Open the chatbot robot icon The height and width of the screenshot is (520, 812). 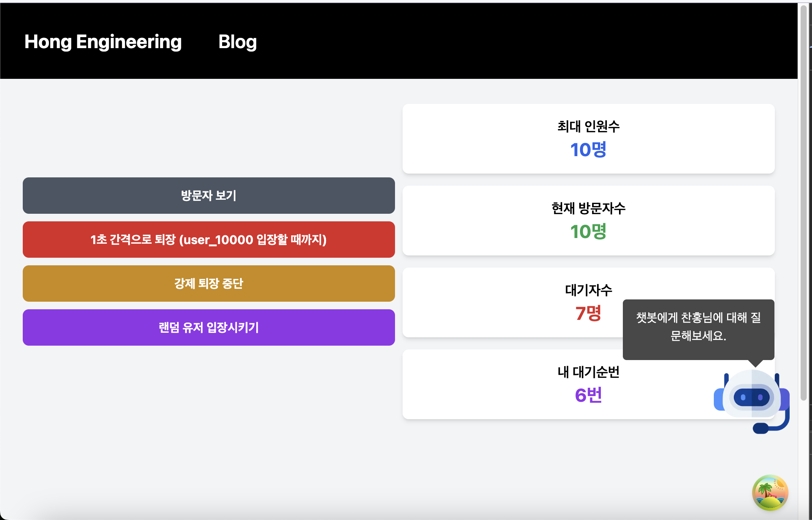pos(751,396)
